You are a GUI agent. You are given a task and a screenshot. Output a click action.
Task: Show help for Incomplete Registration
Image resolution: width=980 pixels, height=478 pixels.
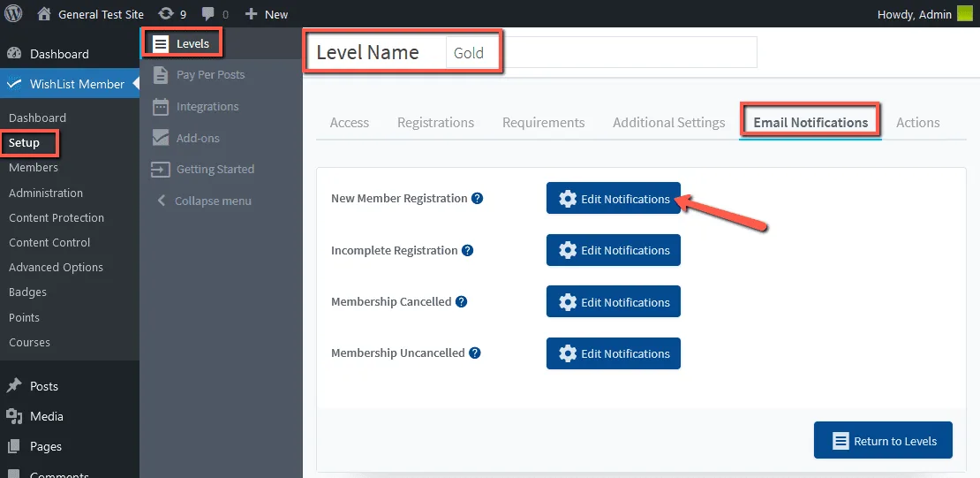coord(468,250)
